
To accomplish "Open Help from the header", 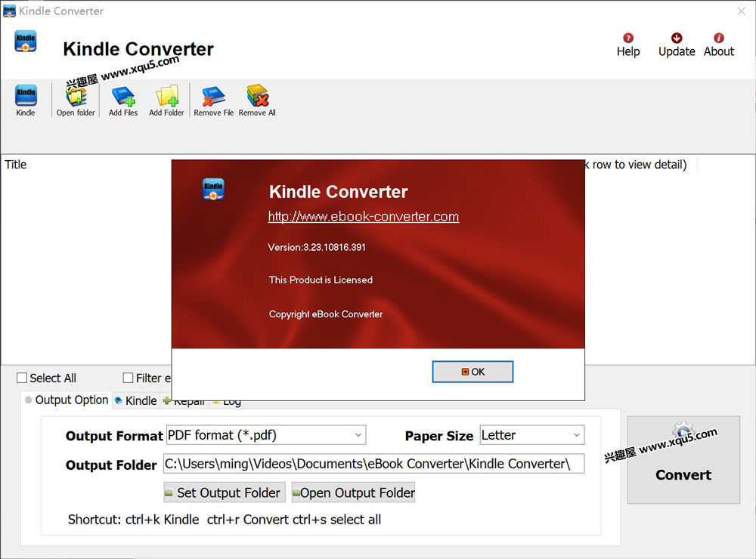I will point(628,45).
